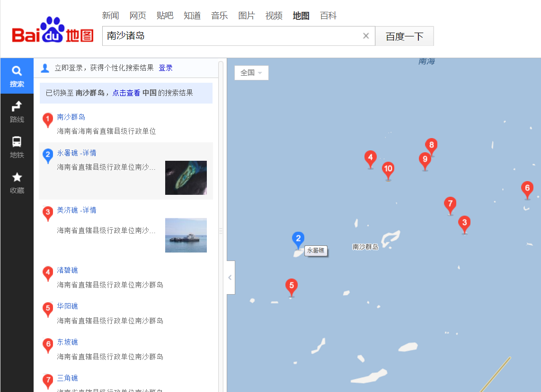Screen dimensions: 541x392
Task: Open the 三角礁 result link
Action: [x=68, y=377]
